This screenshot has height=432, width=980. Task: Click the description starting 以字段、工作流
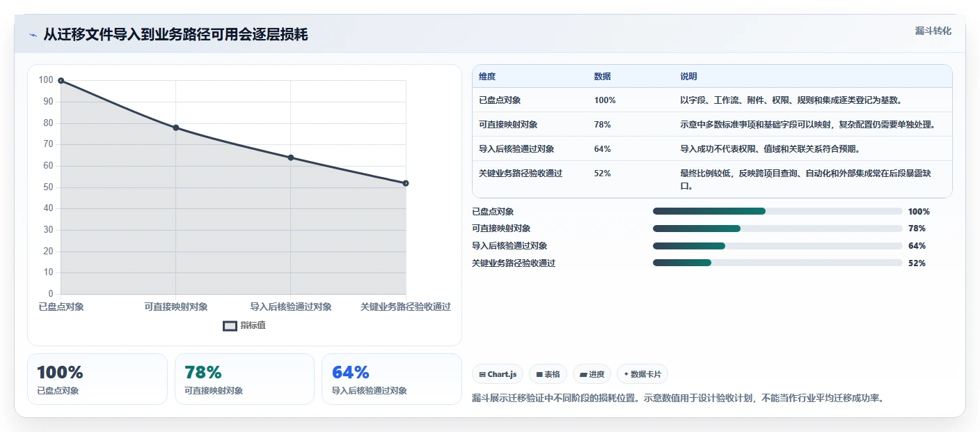(x=791, y=100)
